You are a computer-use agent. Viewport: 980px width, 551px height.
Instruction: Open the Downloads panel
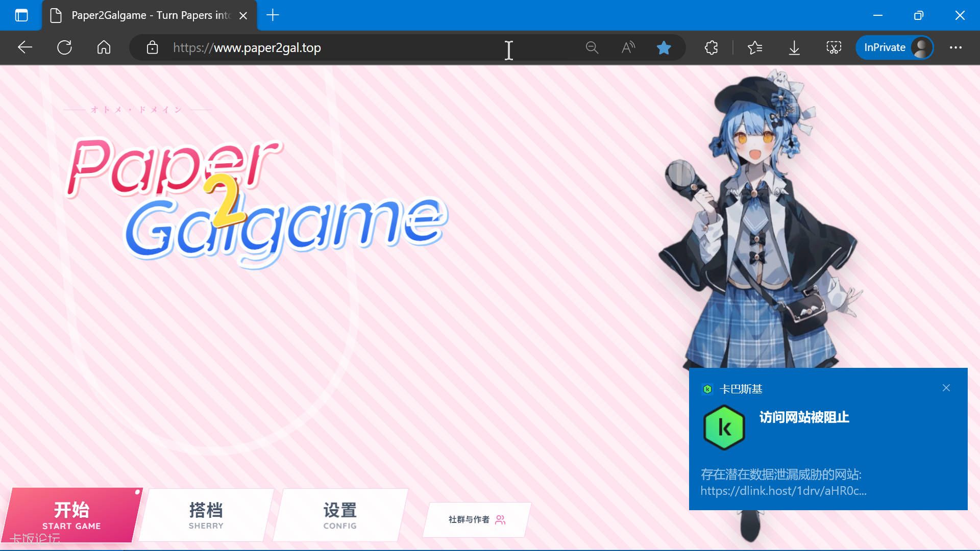[794, 47]
